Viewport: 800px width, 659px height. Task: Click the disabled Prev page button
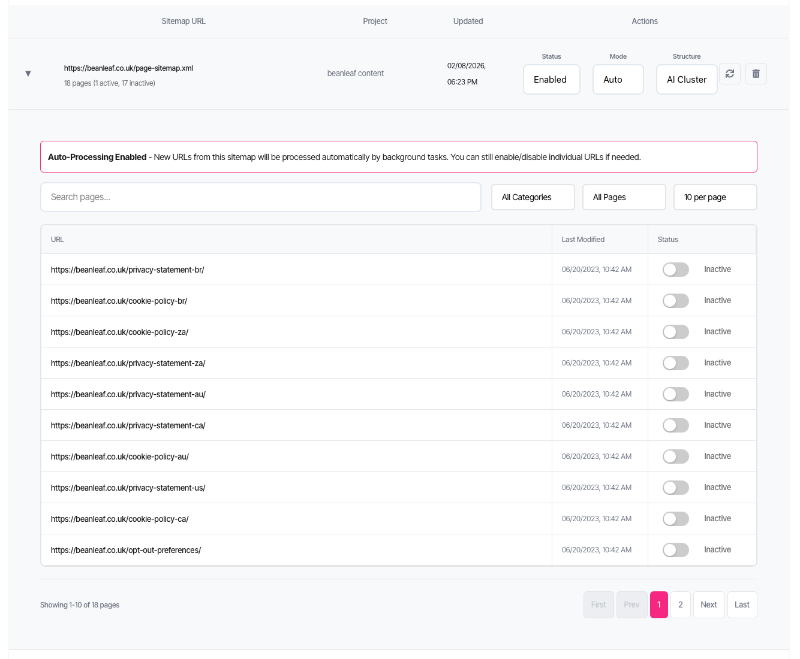coord(632,604)
